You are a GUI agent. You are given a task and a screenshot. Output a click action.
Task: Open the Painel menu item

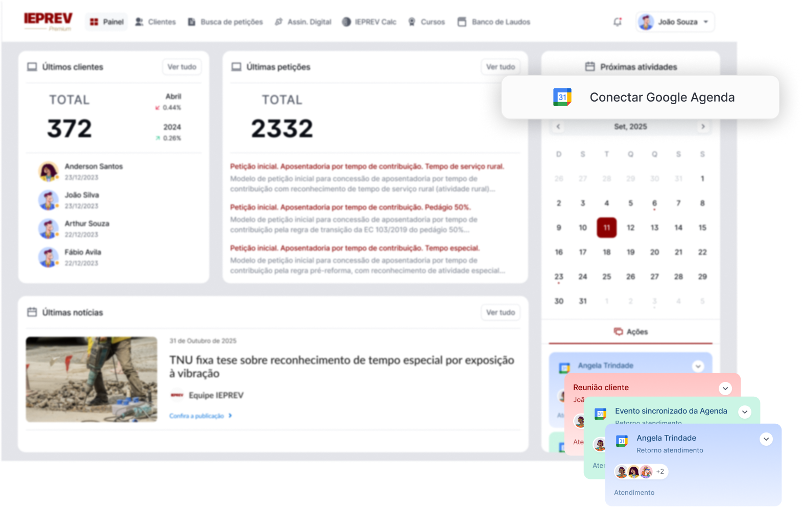(x=107, y=22)
